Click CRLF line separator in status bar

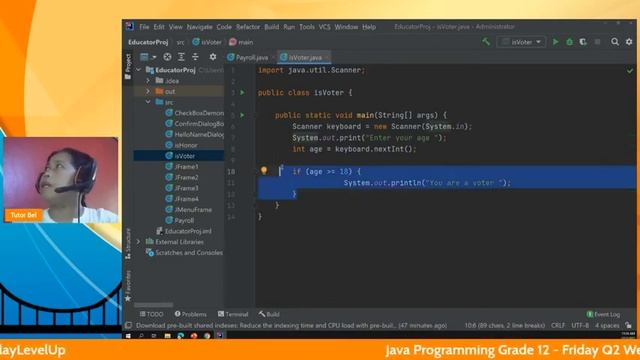coord(558,326)
